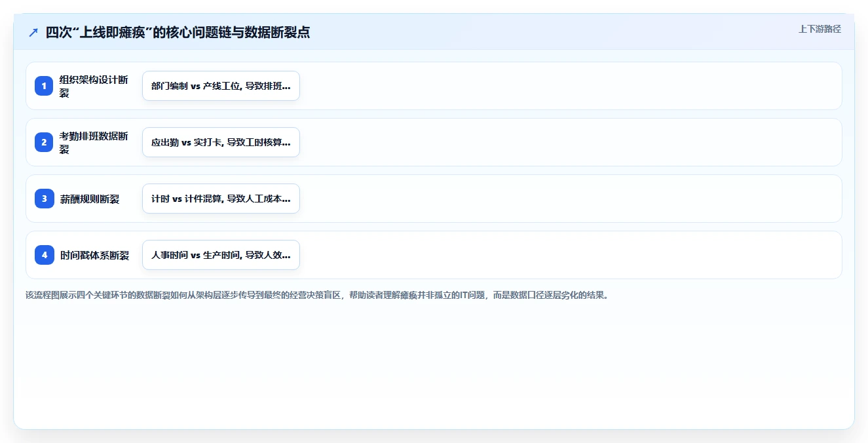This screenshot has height=443, width=868.
Task: Click the 组织架构设计断裂 step label
Action: 94,86
